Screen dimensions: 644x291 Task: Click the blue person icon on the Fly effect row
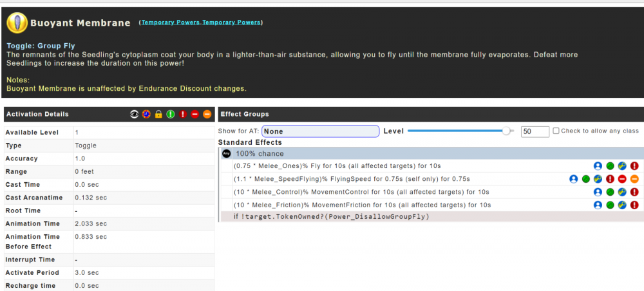(598, 166)
